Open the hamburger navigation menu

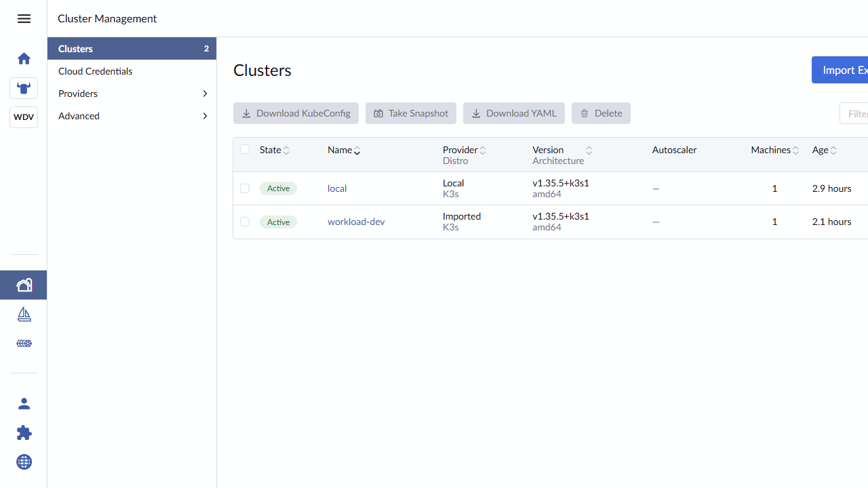[24, 18]
